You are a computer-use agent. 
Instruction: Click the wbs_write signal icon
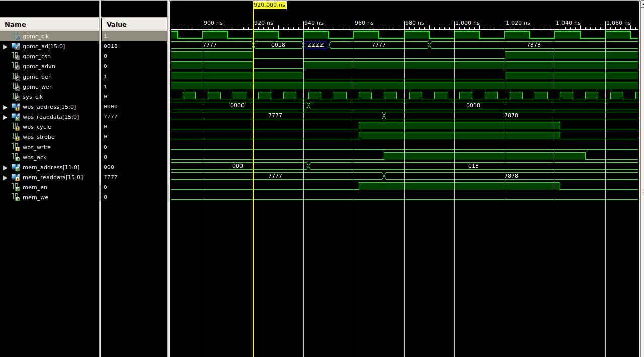(x=16, y=147)
